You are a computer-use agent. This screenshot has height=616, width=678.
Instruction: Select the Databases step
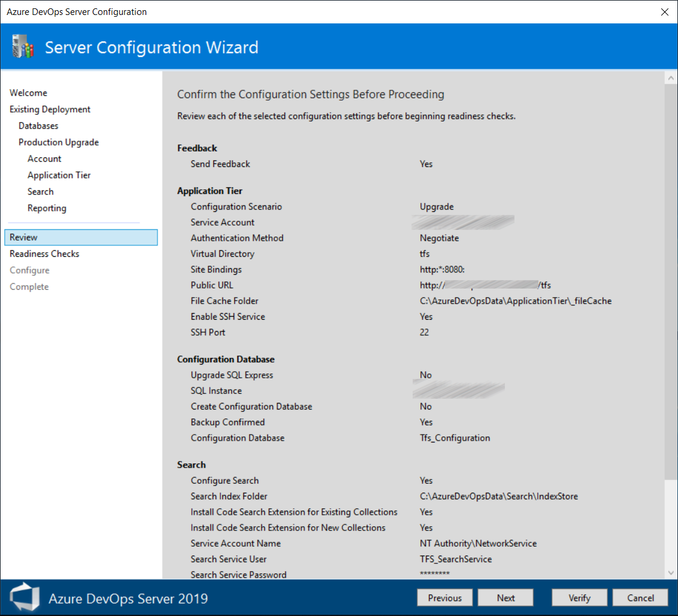(38, 126)
